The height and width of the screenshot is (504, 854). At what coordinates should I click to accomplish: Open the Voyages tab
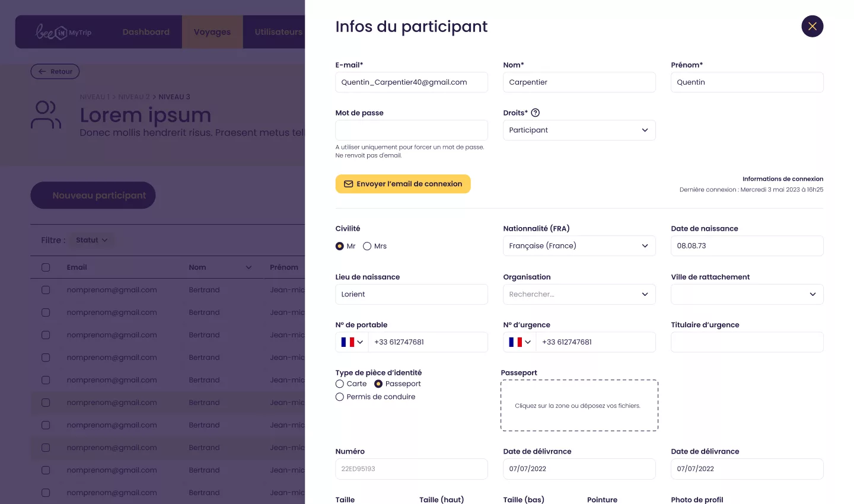tap(212, 32)
